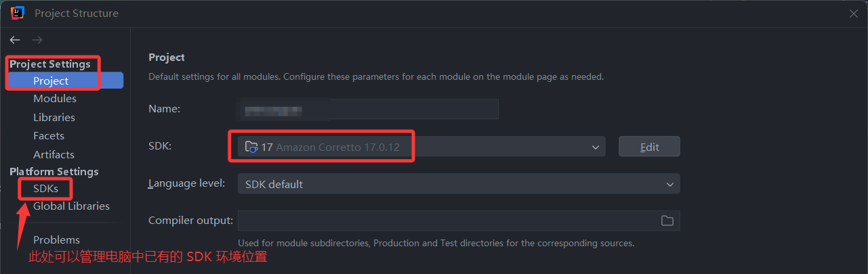Click the Compiler output path field
868x274 pixels.
[446, 221]
